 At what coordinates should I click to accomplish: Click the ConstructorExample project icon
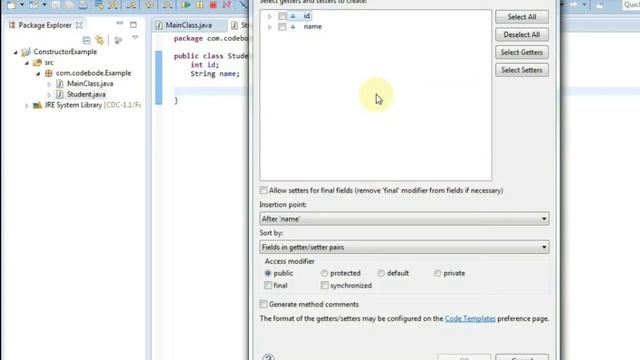(26, 52)
